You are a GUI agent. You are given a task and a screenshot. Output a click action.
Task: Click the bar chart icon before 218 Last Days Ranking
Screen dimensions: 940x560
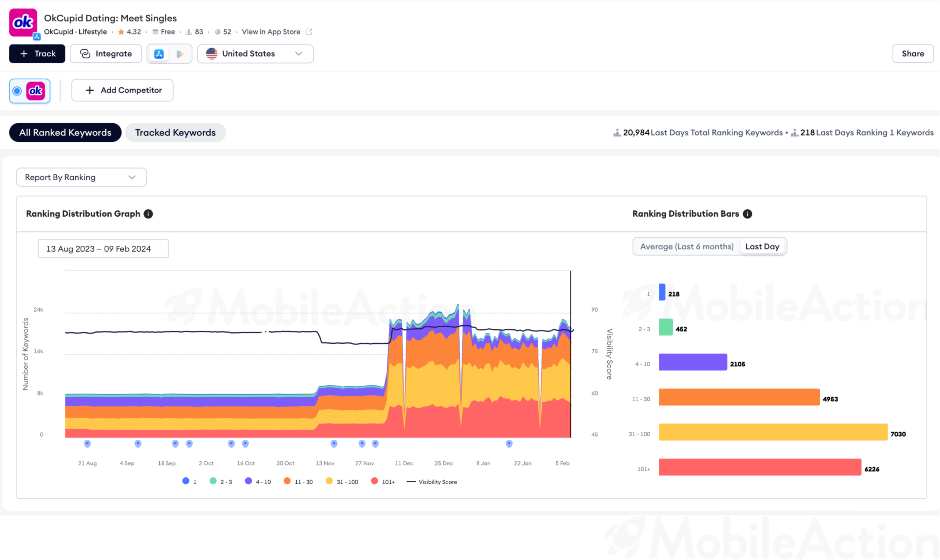(x=794, y=133)
